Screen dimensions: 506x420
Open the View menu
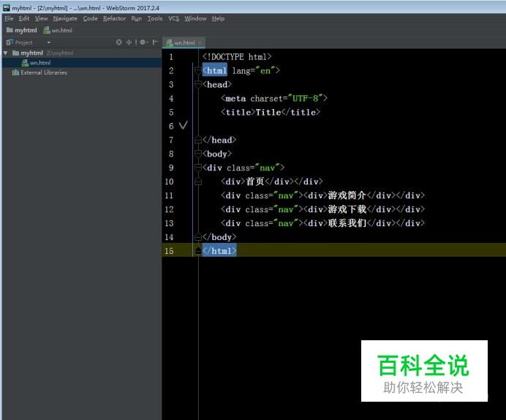(41, 18)
